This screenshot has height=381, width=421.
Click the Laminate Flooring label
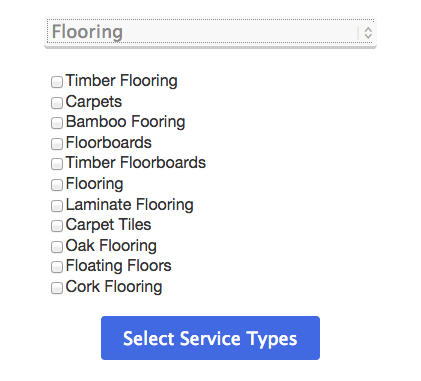click(129, 205)
